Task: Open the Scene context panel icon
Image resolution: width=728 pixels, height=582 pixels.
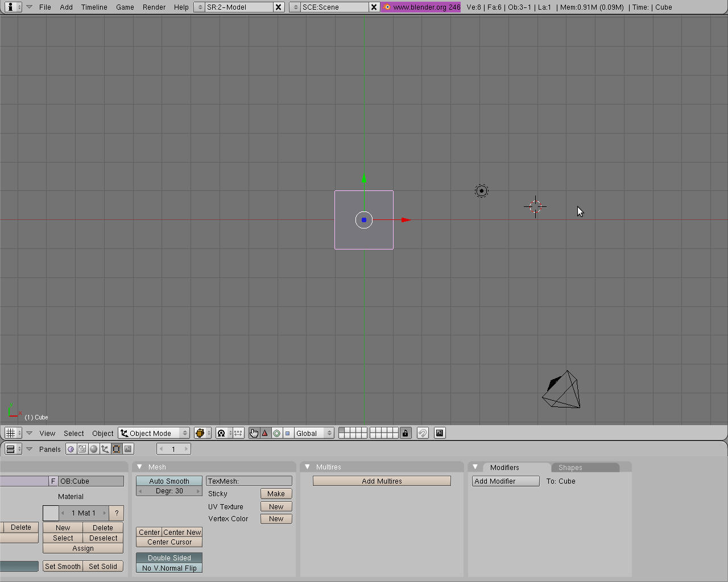Action: pos(128,449)
